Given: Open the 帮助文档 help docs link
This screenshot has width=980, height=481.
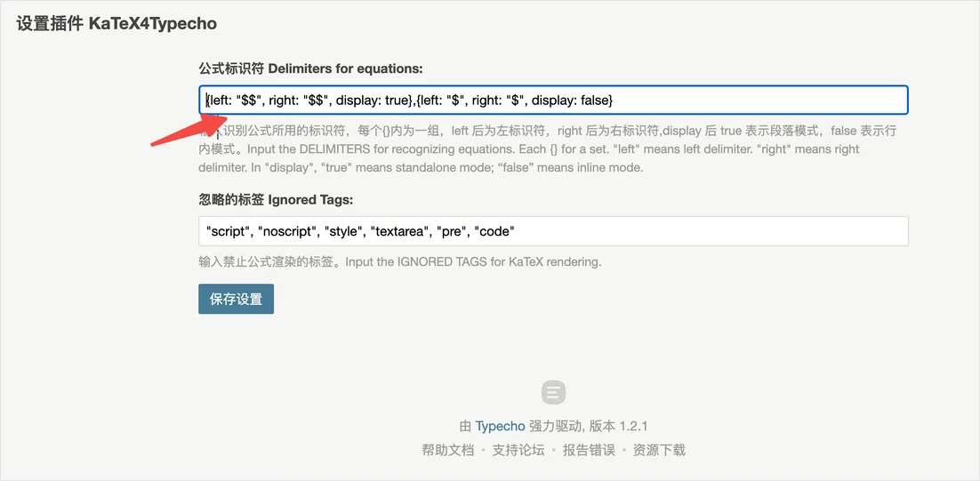Looking at the screenshot, I should tap(447, 450).
